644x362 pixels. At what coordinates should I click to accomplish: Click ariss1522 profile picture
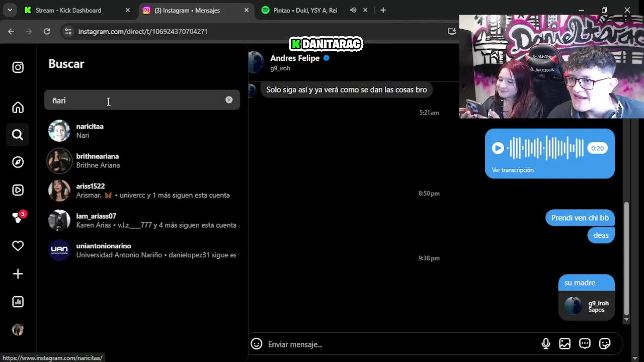(59, 191)
